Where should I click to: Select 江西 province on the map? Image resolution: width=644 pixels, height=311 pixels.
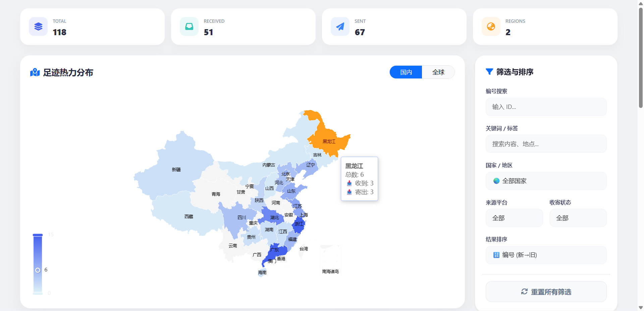coord(282,232)
